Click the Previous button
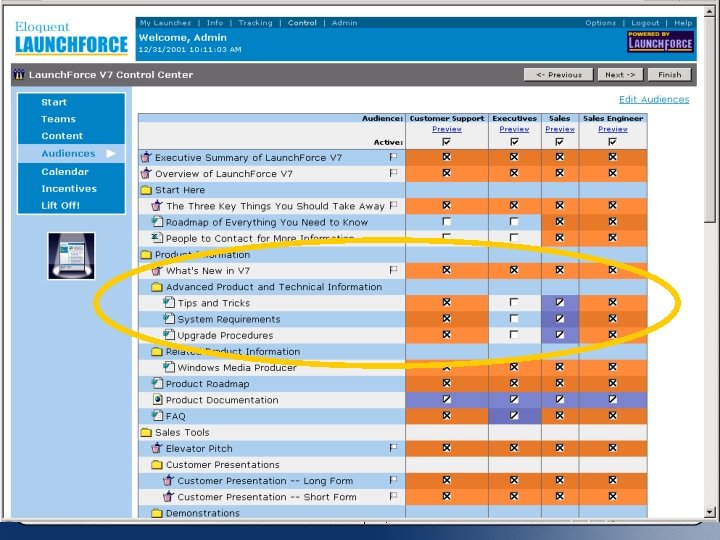The width and height of the screenshot is (720, 540). coord(558,74)
